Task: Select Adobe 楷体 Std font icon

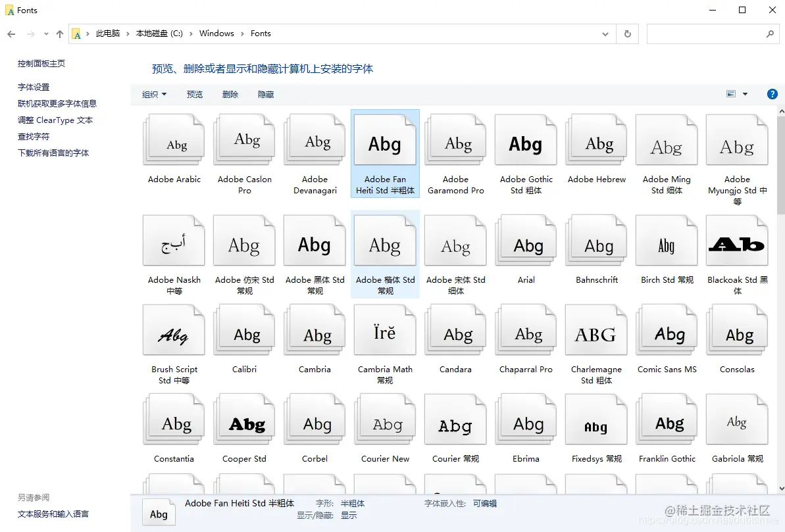Action: [385, 241]
